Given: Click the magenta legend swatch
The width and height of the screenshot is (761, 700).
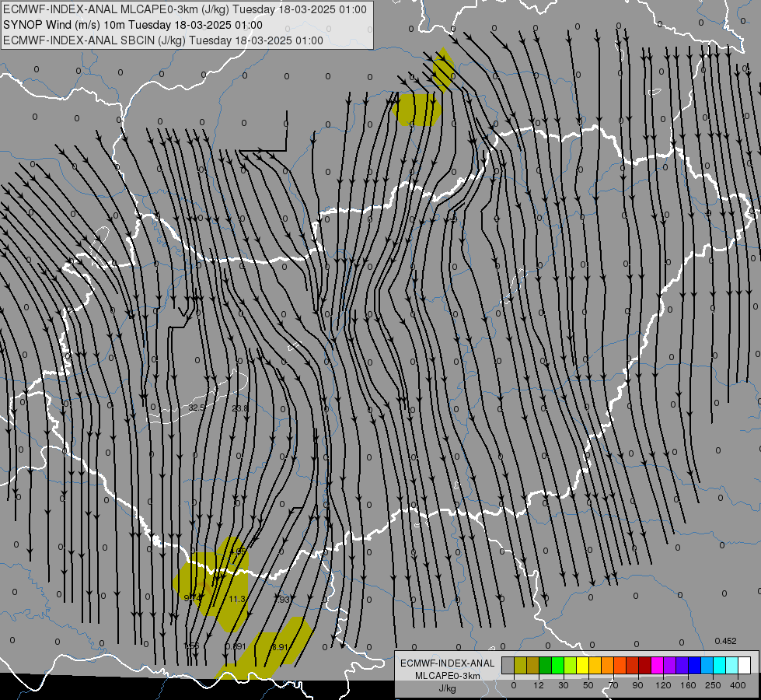Looking at the screenshot, I should pyautogui.click(x=657, y=665).
